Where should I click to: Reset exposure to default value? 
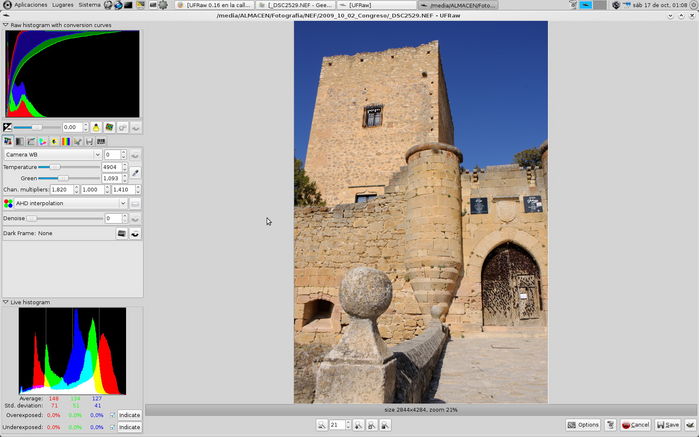136,128
